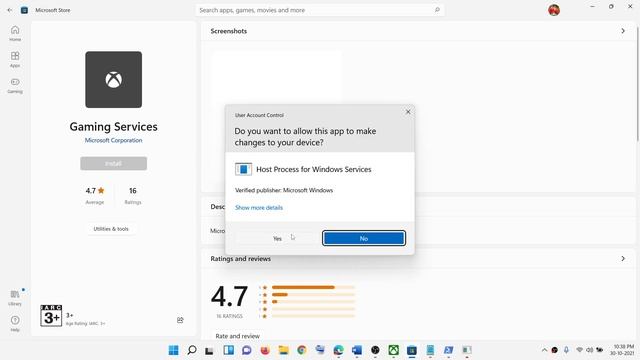Go to Home in the Store sidebar

click(x=15, y=33)
